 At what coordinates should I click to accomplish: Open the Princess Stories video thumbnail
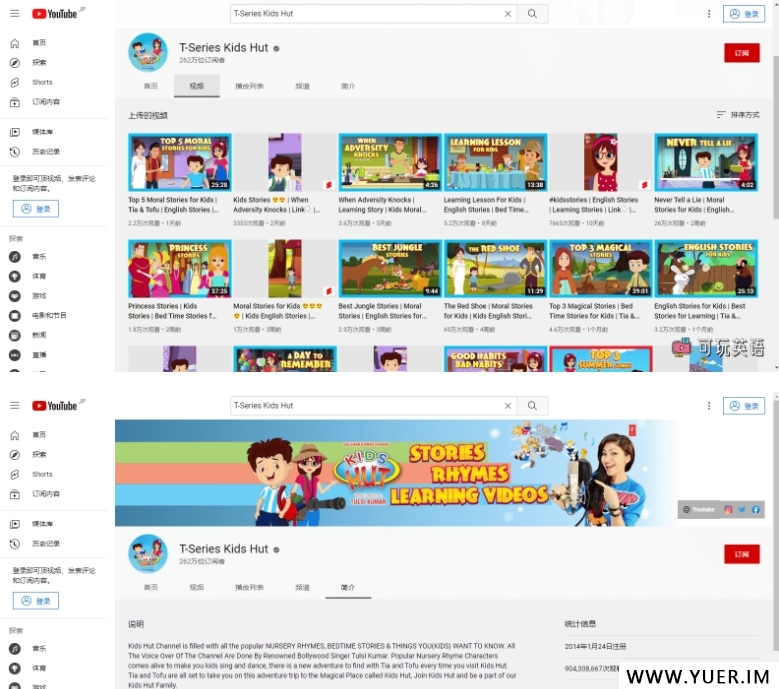pos(179,268)
